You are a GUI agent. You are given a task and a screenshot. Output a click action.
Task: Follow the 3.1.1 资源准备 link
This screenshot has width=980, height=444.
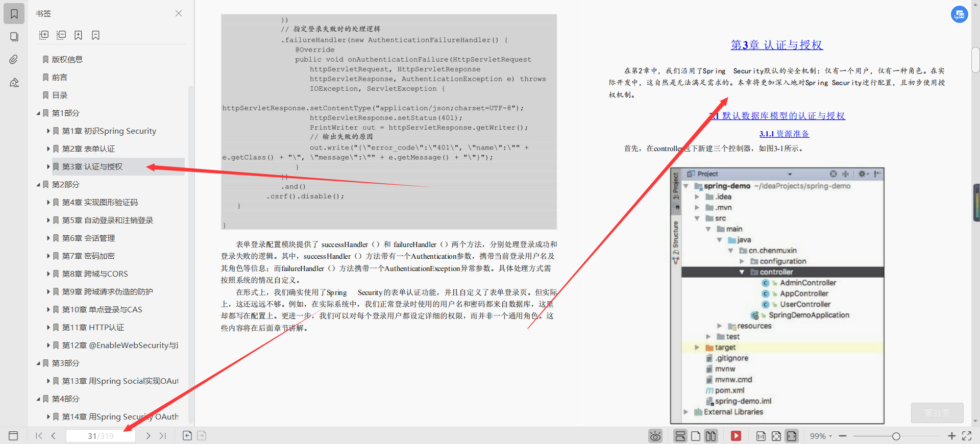(x=784, y=134)
